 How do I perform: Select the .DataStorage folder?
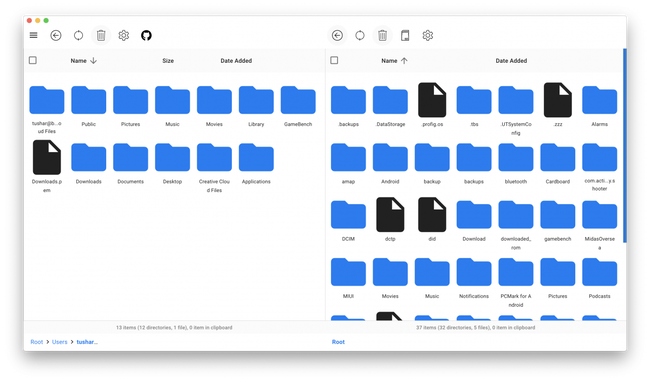tap(390, 106)
